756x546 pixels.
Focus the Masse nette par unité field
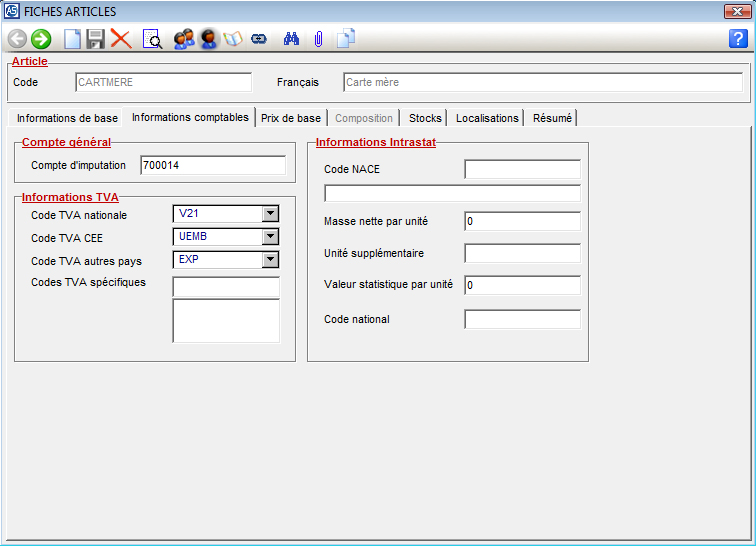click(522, 221)
